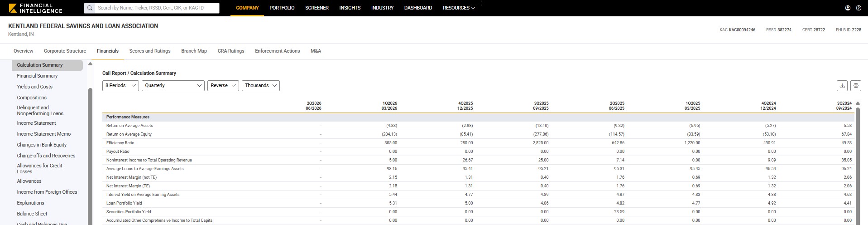Screen dimensions: 868x225
Task: Click the Kentland Federal Savings company title
Action: (83, 26)
